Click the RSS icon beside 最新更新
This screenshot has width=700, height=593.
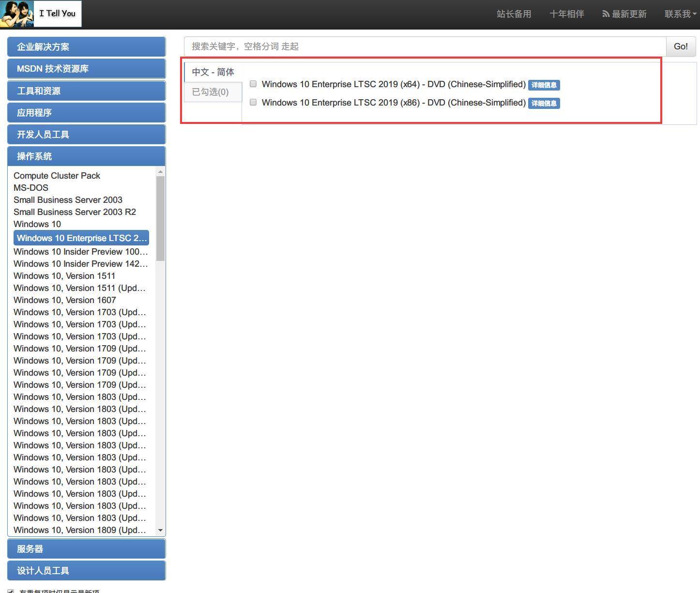606,14
